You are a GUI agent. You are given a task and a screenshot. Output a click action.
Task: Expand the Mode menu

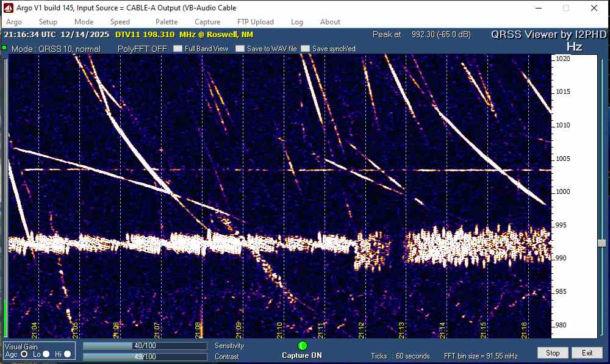[84, 22]
